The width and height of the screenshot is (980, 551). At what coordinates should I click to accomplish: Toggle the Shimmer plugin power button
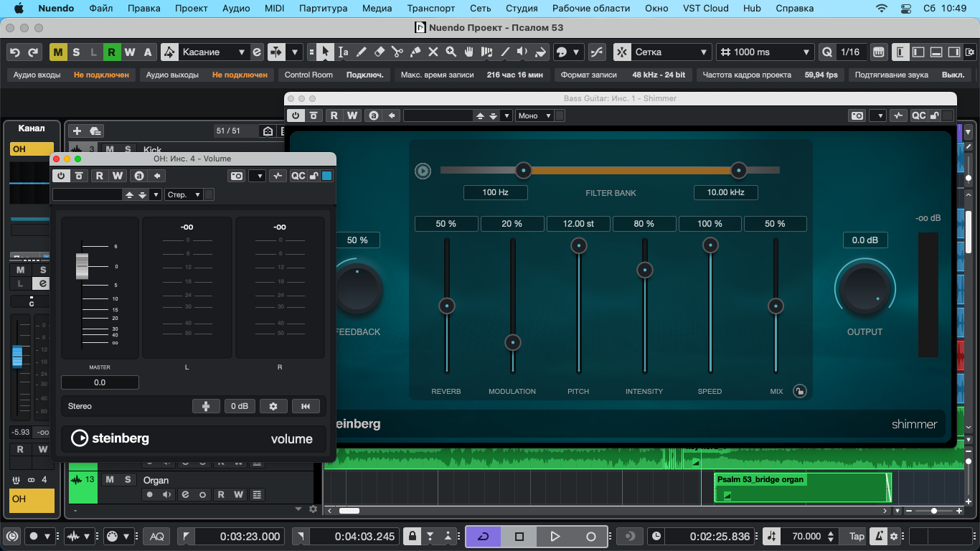(x=296, y=116)
